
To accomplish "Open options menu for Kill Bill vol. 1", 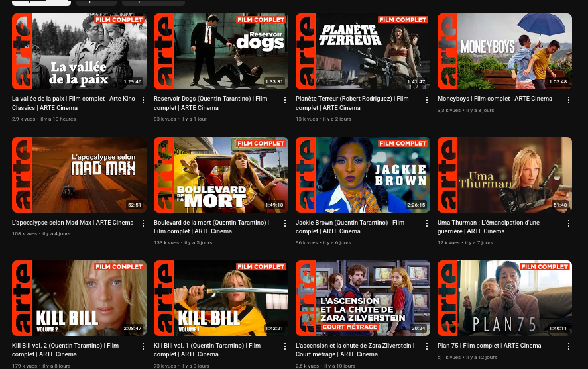I will [285, 346].
